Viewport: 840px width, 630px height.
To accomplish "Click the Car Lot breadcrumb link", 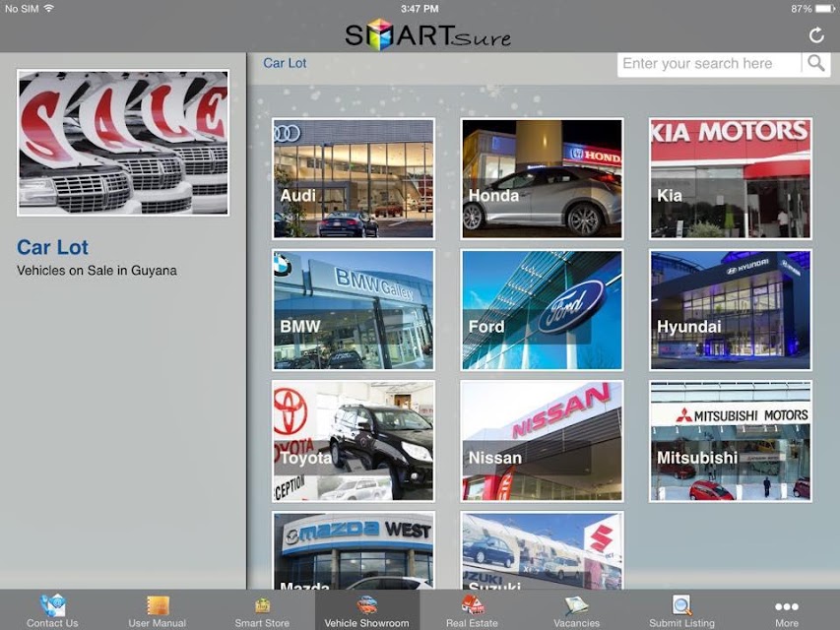I will 285,63.
